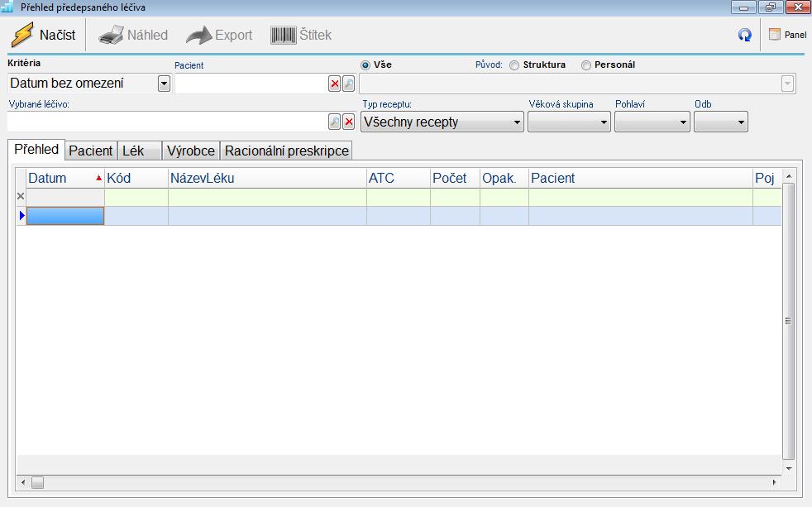Switch to the Lék tab

click(x=139, y=151)
